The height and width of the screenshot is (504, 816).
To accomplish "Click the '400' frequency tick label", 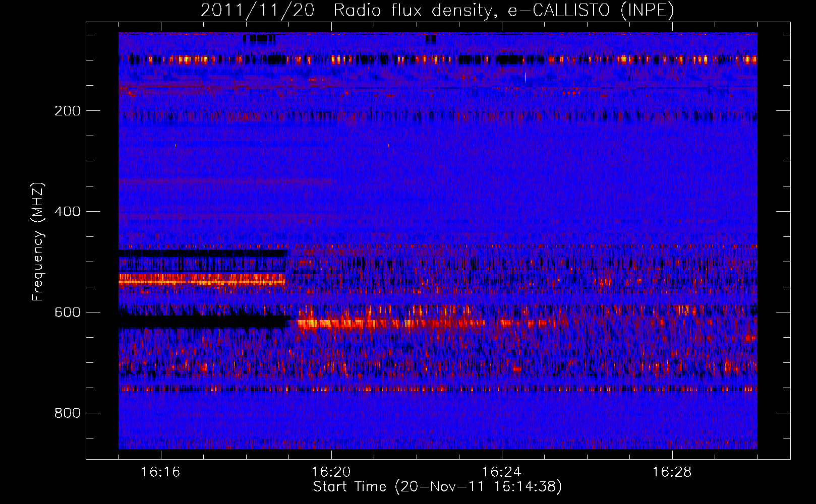I will tap(68, 212).
